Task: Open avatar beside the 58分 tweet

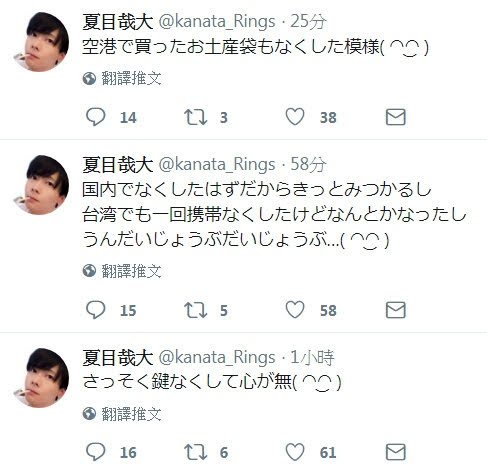Action: pyautogui.click(x=42, y=185)
